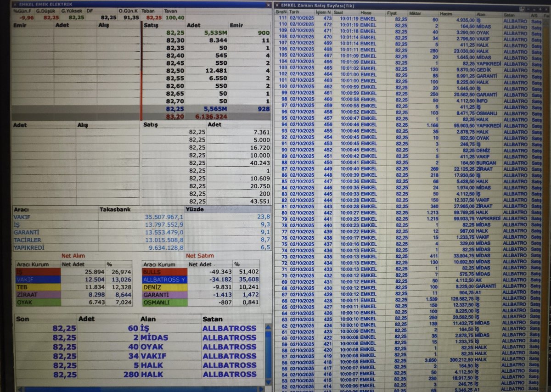The width and height of the screenshot is (551, 392).
Task: Click the YAPIKREDİ Takasbank value 9.634.128,8
Action: coord(165,248)
